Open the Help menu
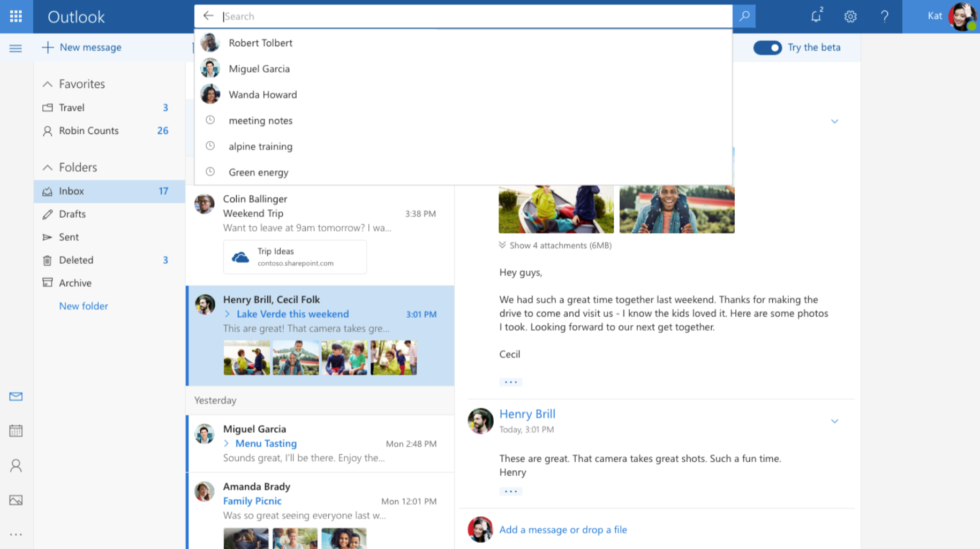980x549 pixels. coord(884,17)
